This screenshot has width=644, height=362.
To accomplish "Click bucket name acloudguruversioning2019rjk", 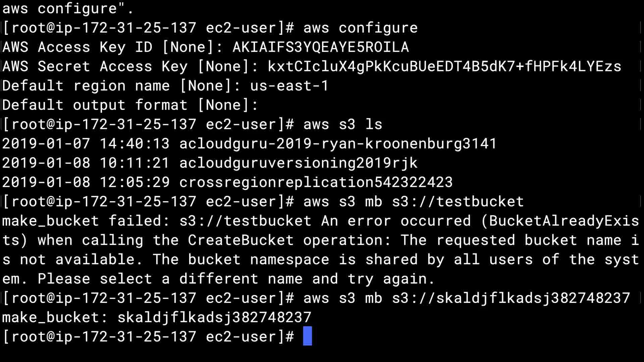I will coord(298,163).
